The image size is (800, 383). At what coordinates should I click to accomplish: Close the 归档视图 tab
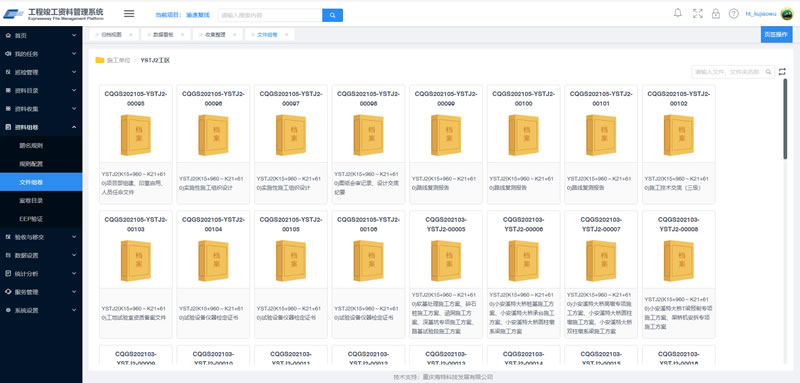131,35
